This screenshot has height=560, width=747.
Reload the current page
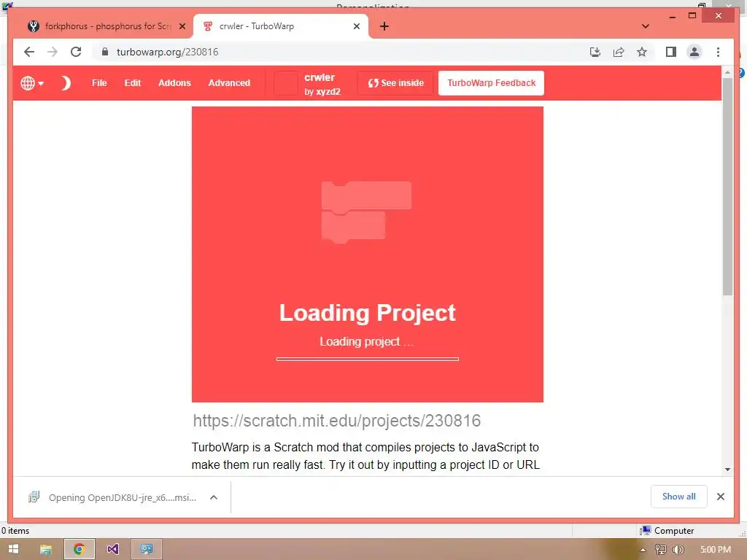tap(76, 52)
